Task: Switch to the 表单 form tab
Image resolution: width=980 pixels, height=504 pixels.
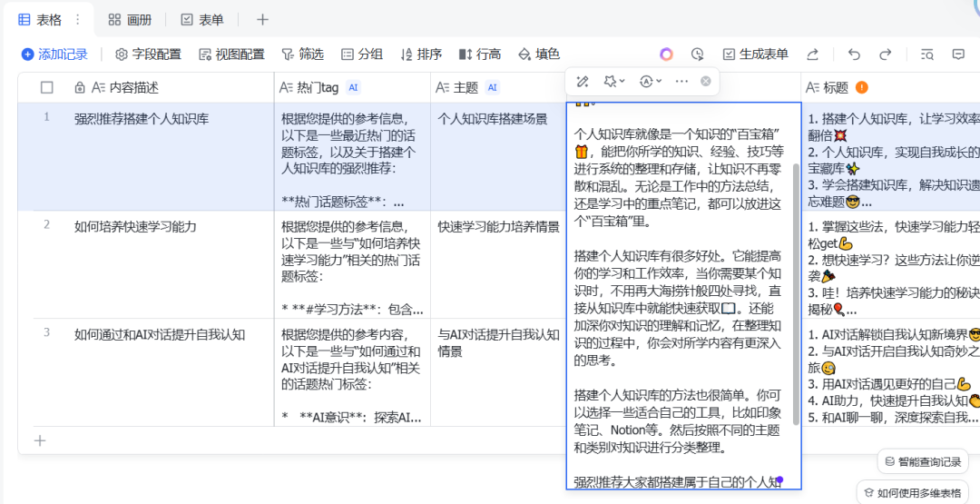Action: tap(201, 20)
